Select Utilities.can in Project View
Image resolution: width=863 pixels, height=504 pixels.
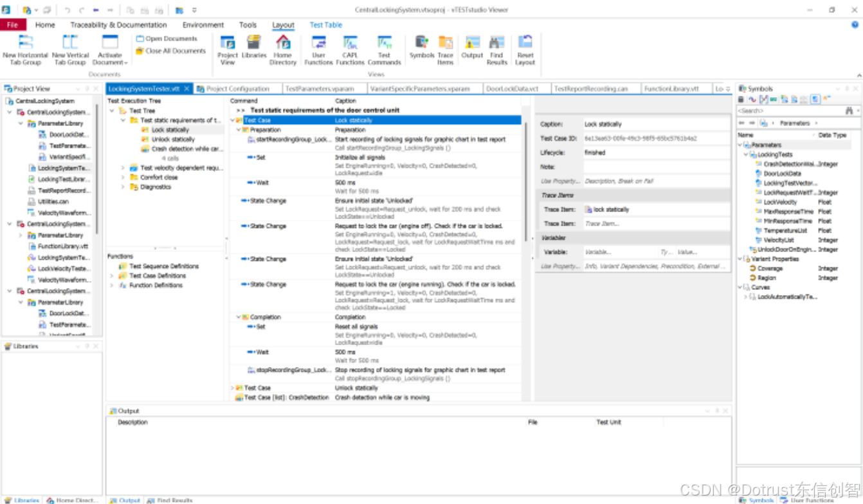point(53,201)
